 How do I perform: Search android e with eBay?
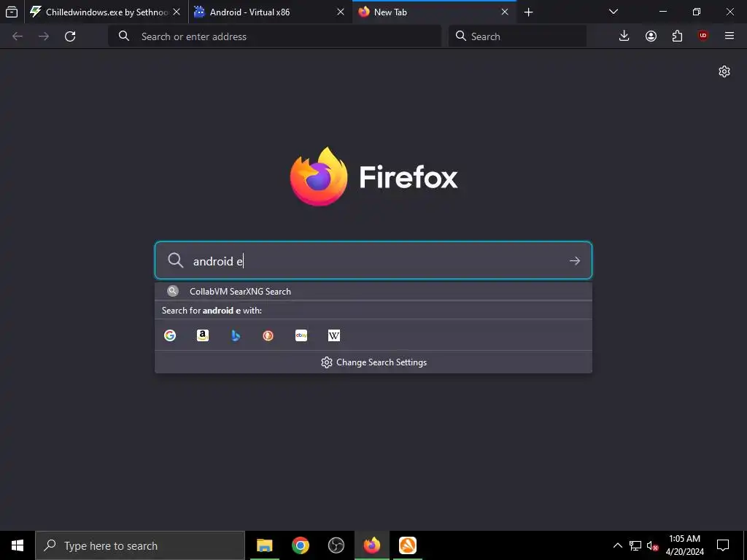(x=301, y=335)
